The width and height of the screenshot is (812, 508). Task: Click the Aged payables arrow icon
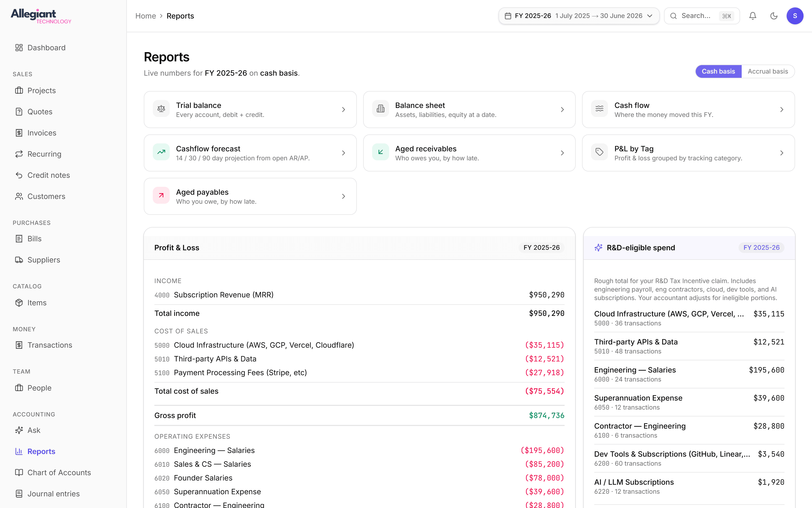[x=162, y=195]
